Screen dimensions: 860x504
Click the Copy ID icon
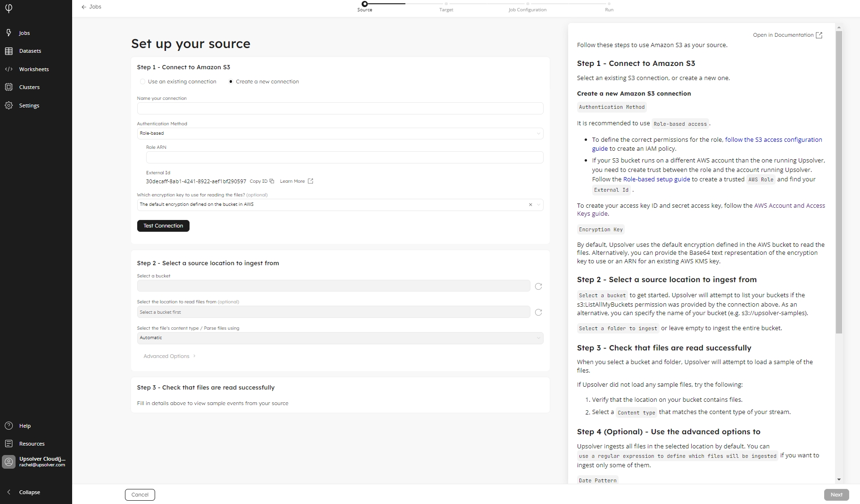272,181
